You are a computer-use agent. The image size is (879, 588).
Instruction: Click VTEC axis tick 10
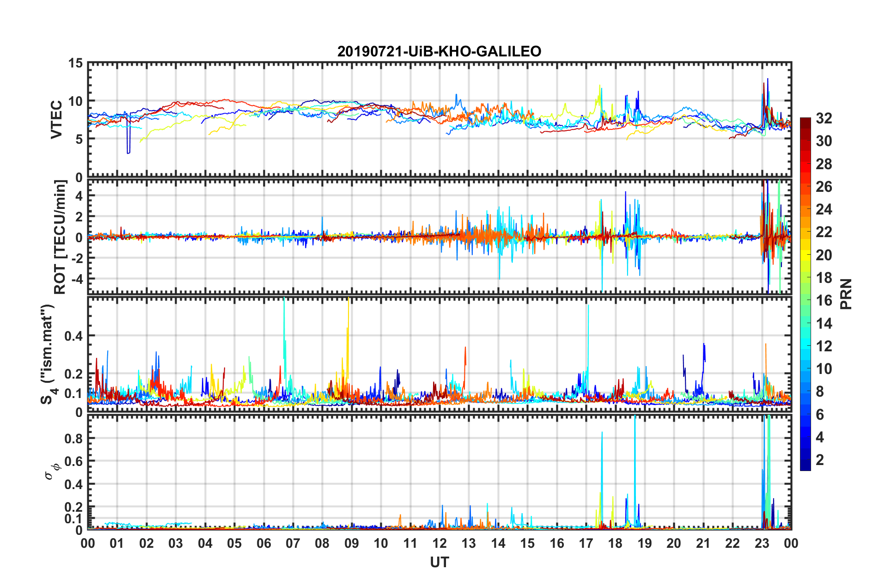click(x=75, y=101)
